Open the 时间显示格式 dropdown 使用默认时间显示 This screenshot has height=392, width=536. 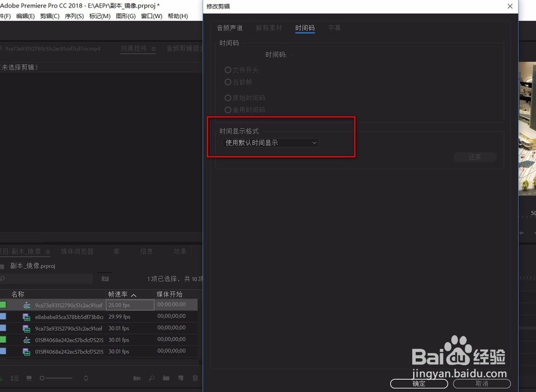(270, 143)
